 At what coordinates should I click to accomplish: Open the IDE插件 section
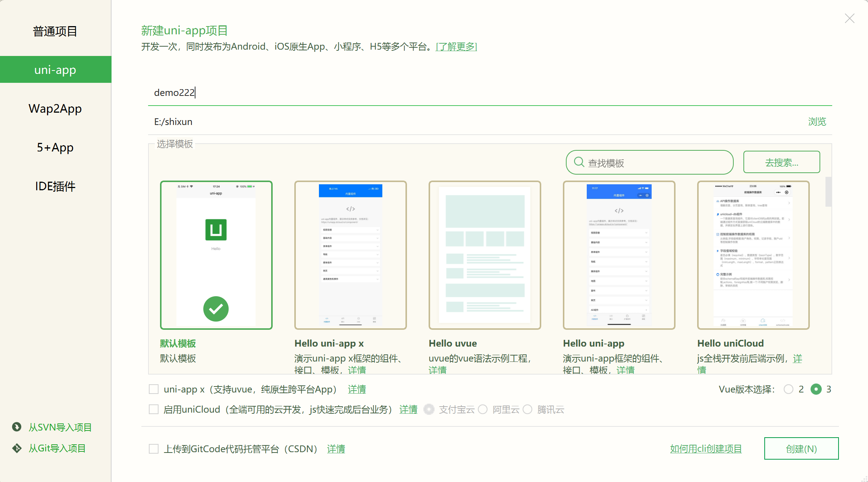55,186
